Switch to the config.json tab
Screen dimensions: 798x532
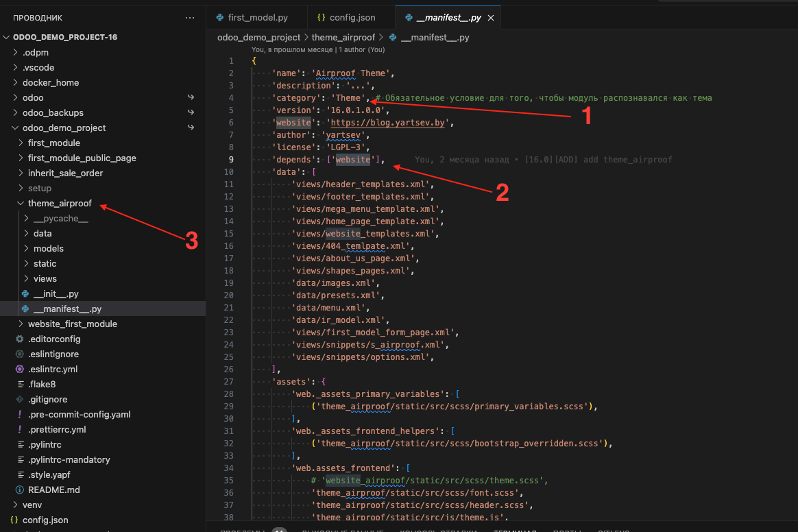[x=352, y=17]
